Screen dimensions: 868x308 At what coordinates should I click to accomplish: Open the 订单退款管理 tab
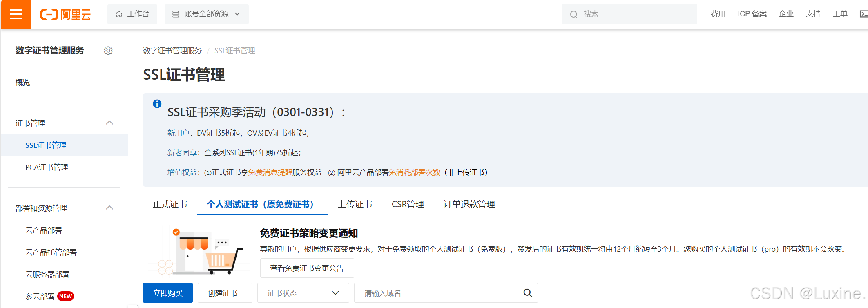pos(469,204)
